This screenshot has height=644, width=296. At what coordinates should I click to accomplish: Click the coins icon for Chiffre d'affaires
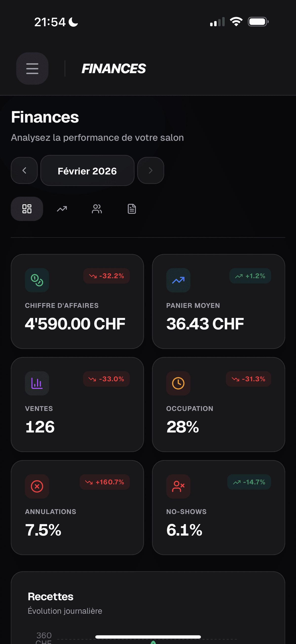(37, 280)
